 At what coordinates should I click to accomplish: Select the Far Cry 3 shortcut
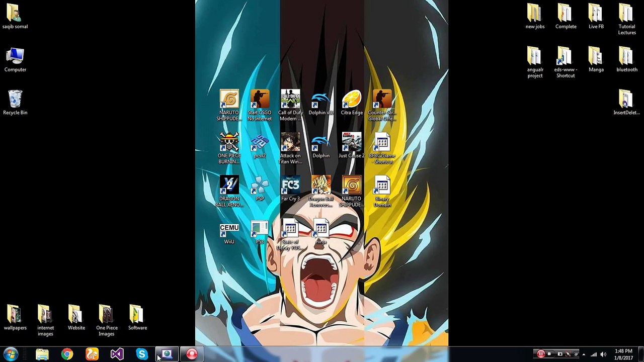290,189
